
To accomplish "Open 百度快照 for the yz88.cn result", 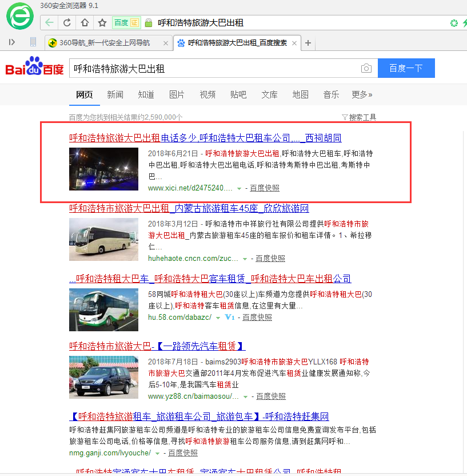I will coord(271,396).
